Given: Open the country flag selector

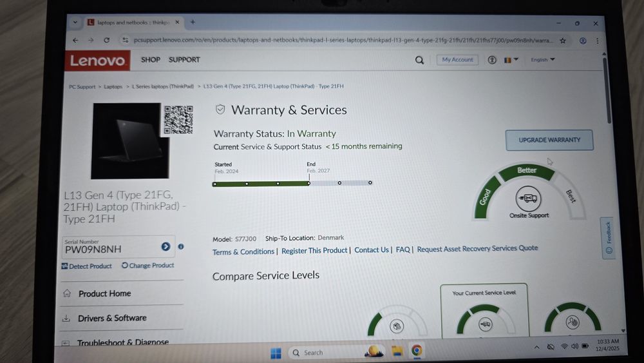Looking at the screenshot, I should pyautogui.click(x=511, y=60).
